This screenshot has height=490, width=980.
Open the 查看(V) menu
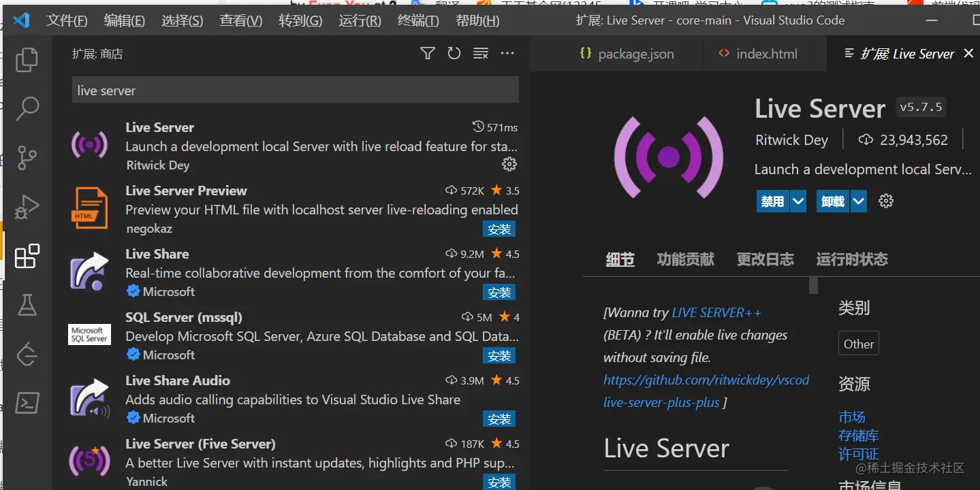point(240,20)
